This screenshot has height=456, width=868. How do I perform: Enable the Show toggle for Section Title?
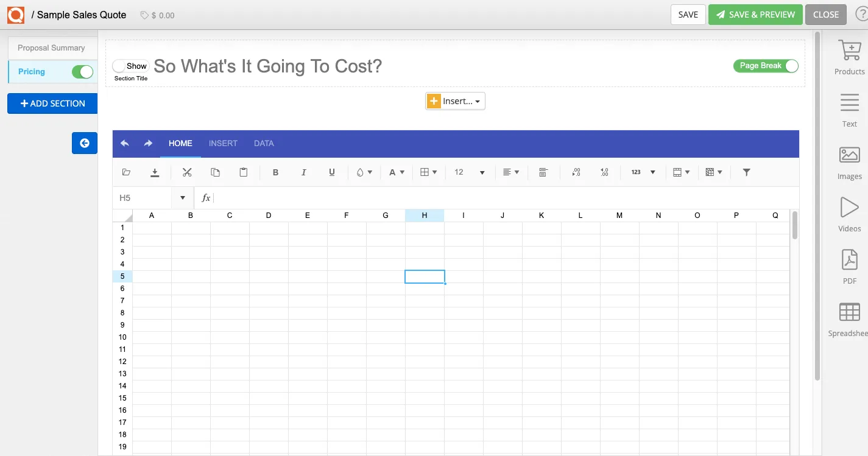pyautogui.click(x=121, y=65)
